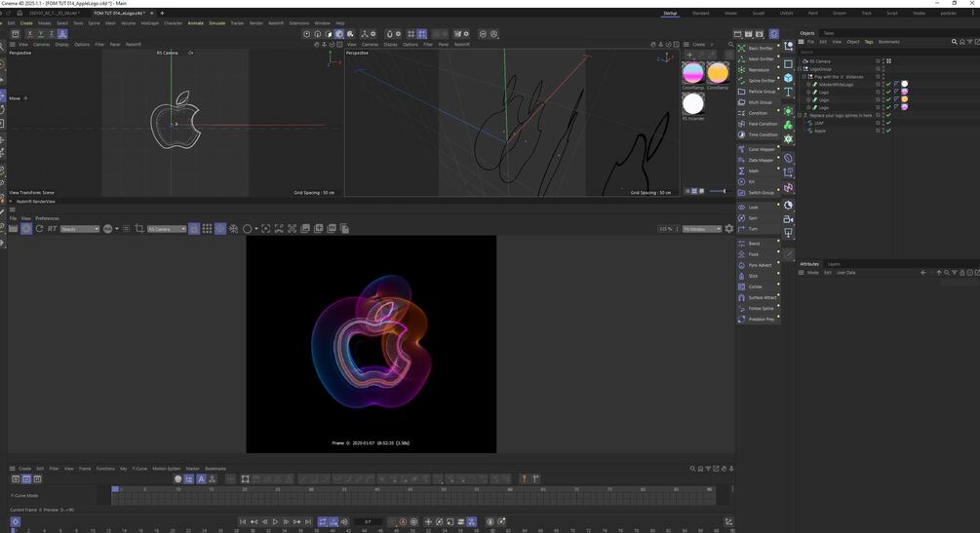Add a Field Condition
The width and height of the screenshot is (980, 533).
tap(758, 124)
